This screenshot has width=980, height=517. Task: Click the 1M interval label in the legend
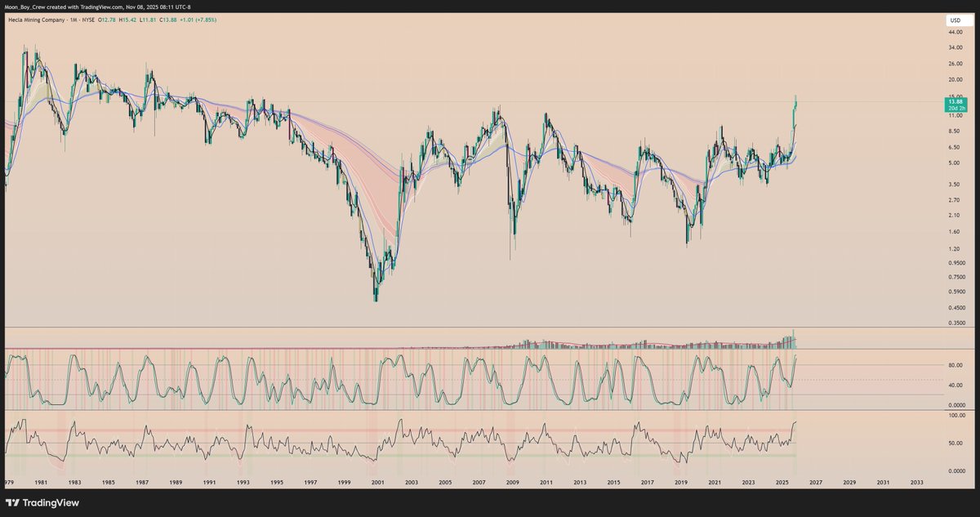click(x=73, y=20)
